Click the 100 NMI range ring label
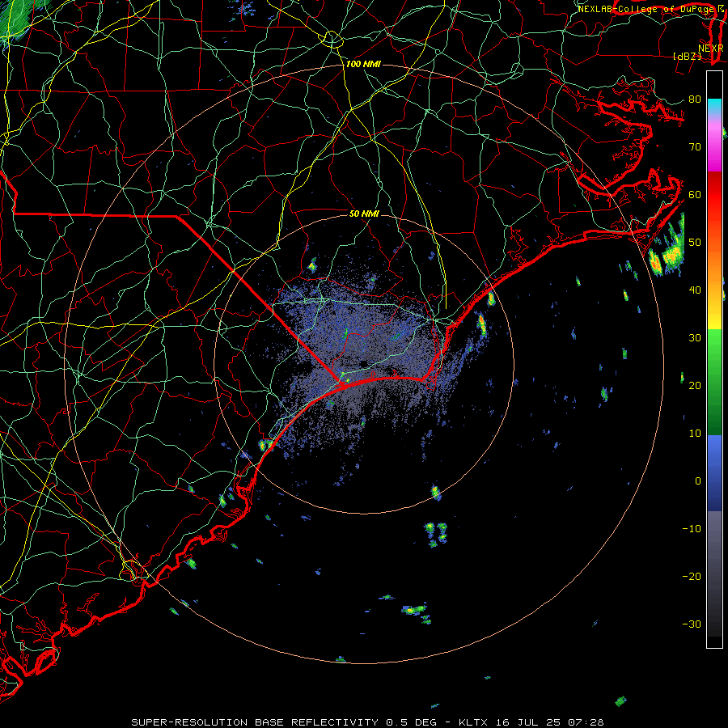728x728 pixels. tap(363, 64)
